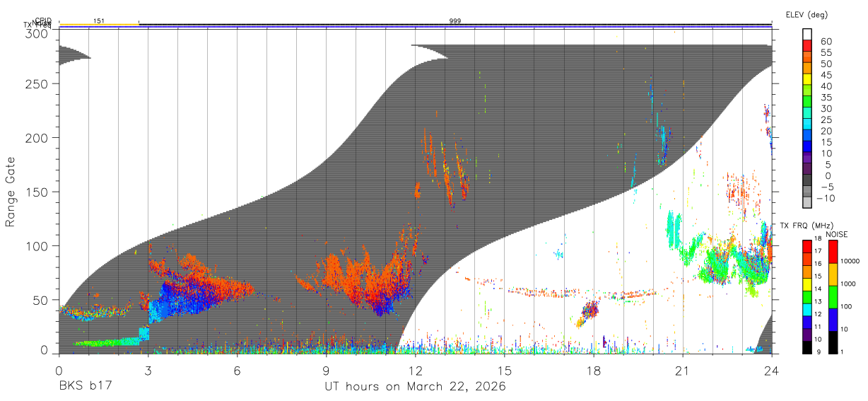The width and height of the screenshot is (868, 401).
Task: Click the "ELEV (deg)" colorbar title
Action: click(807, 15)
